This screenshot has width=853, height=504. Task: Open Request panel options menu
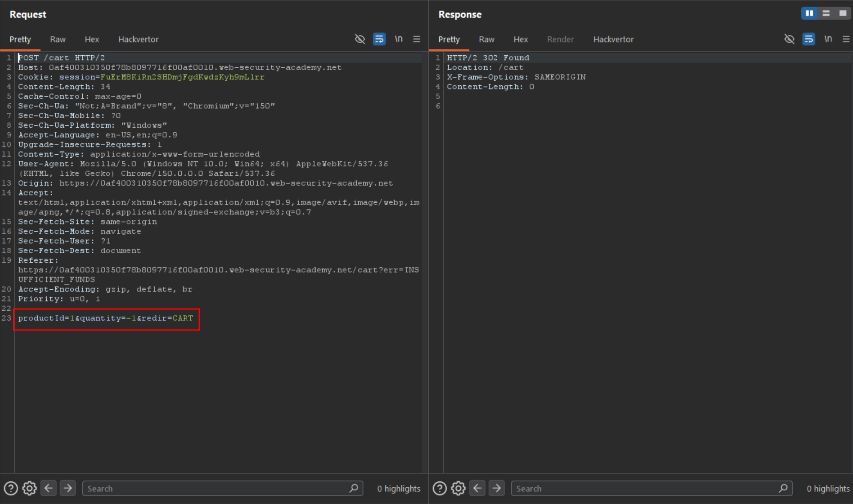pos(417,39)
